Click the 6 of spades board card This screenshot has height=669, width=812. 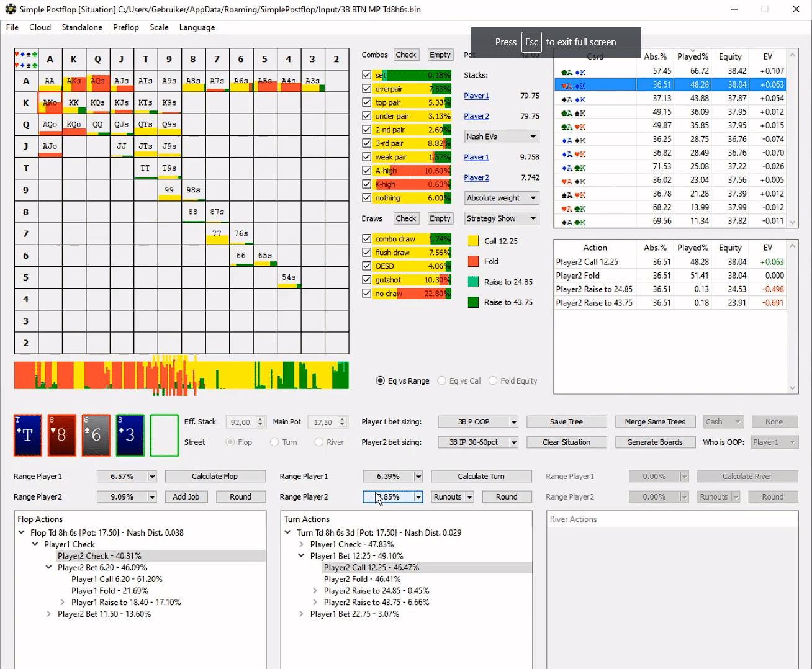pos(96,434)
